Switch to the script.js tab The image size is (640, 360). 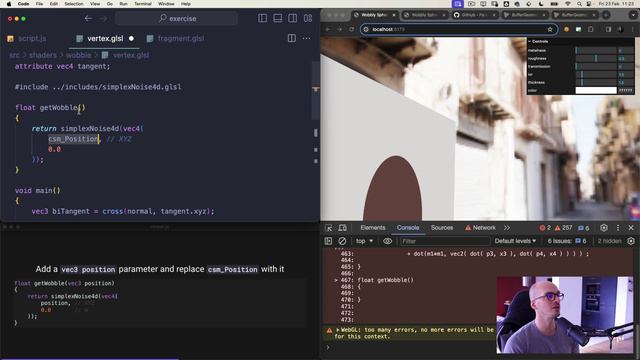27,38
